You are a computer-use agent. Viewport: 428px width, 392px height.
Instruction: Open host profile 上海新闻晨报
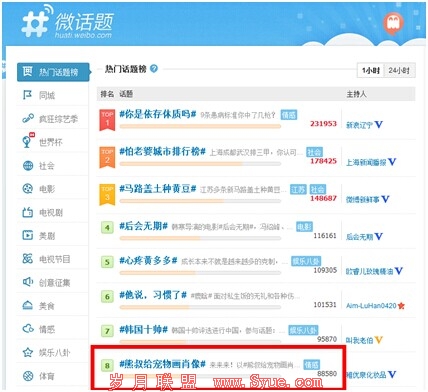(x=366, y=163)
